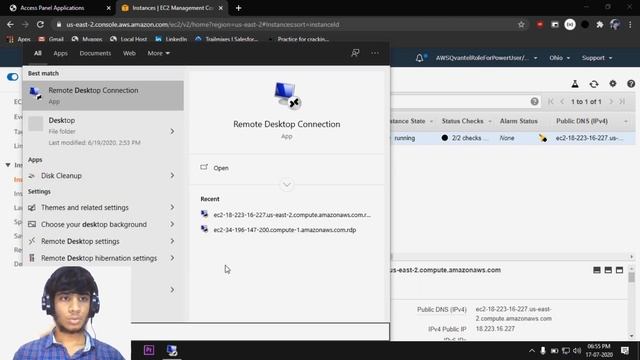Screen dimensions: 640x360
Task: Bookmark this page with the star icon
Action: click(521, 24)
